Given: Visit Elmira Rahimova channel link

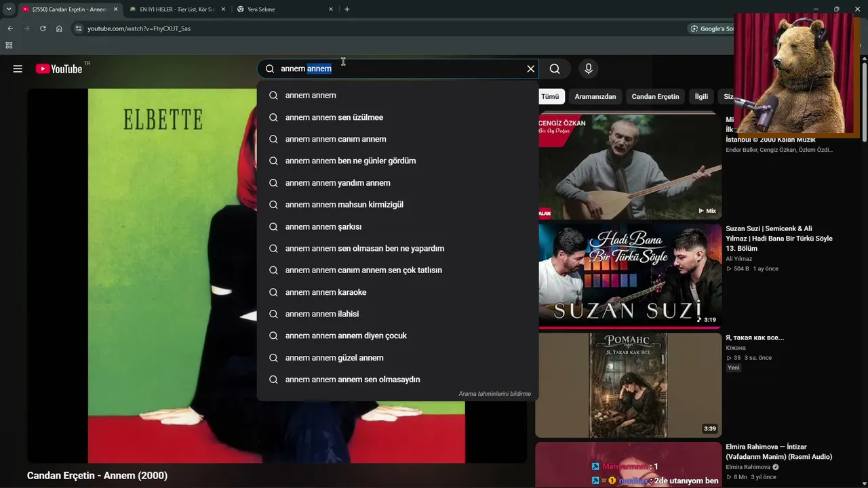Looking at the screenshot, I should (x=748, y=467).
